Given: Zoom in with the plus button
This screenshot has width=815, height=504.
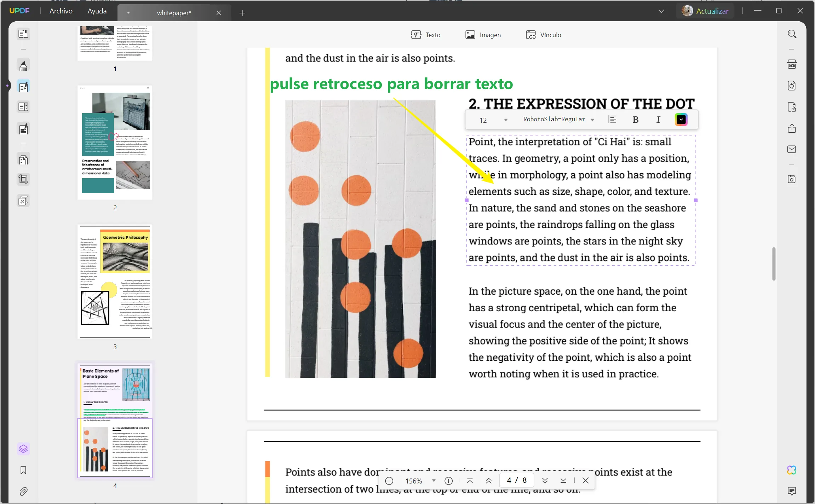Looking at the screenshot, I should 448,481.
